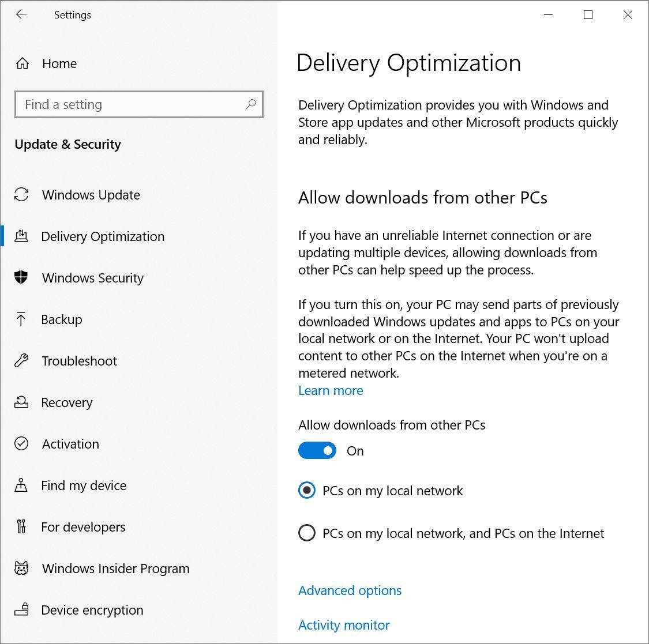Open Advanced options
Viewport: 649px width, 644px height.
click(350, 590)
